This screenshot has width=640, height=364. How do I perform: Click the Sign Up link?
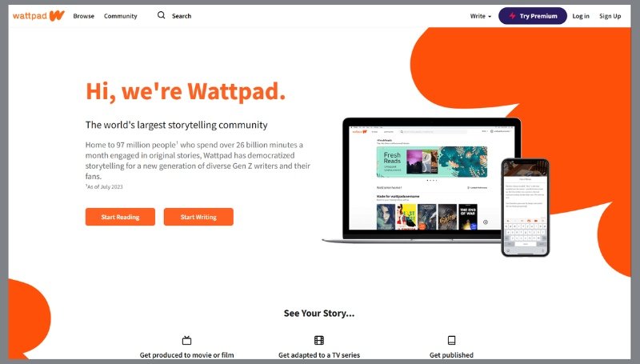coord(610,16)
